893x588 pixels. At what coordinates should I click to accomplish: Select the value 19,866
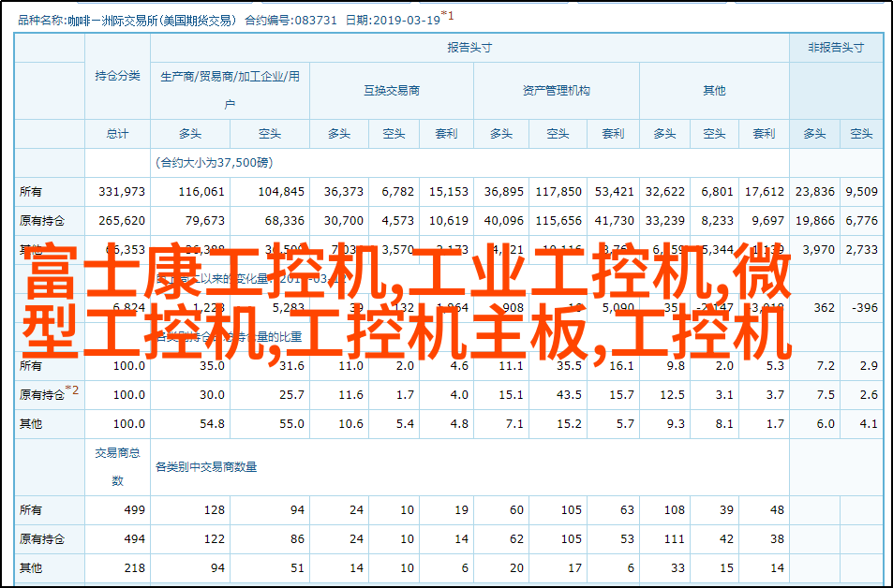pos(815,220)
